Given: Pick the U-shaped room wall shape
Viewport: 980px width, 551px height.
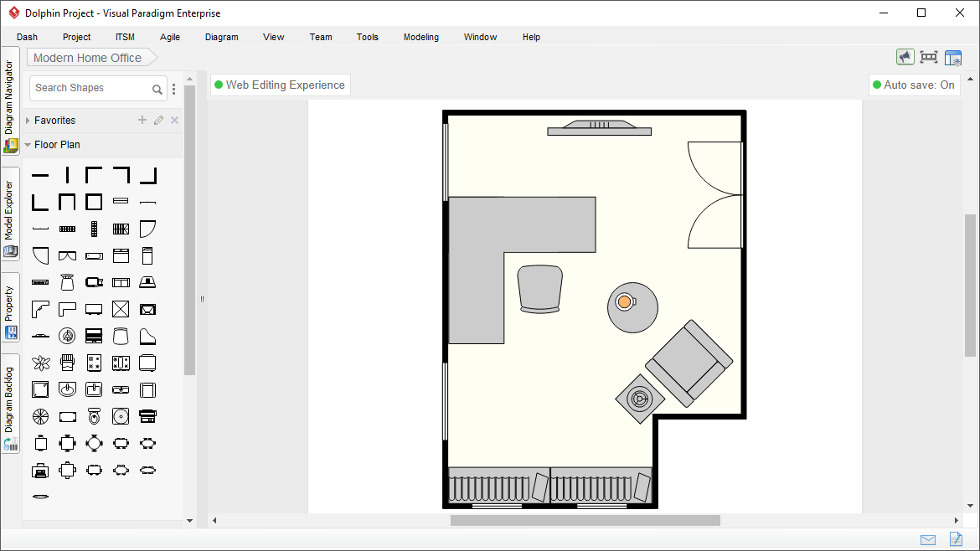Looking at the screenshot, I should [67, 202].
